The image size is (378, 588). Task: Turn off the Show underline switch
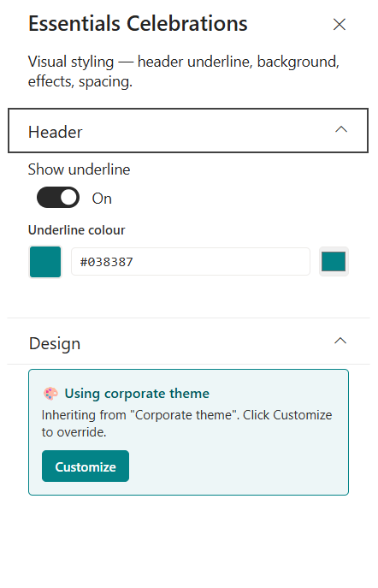[x=58, y=197]
